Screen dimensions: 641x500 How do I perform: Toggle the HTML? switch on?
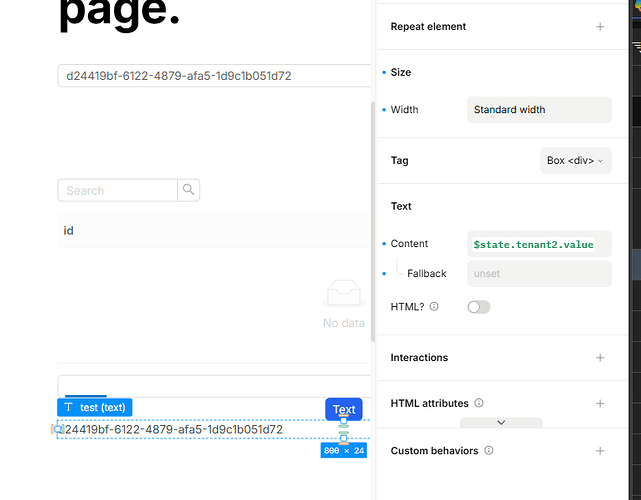pos(479,307)
